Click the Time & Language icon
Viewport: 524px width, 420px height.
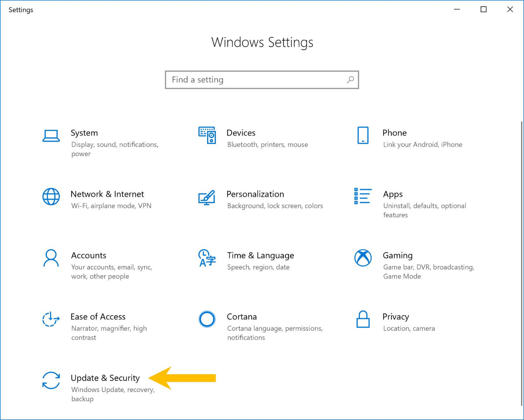[207, 258]
